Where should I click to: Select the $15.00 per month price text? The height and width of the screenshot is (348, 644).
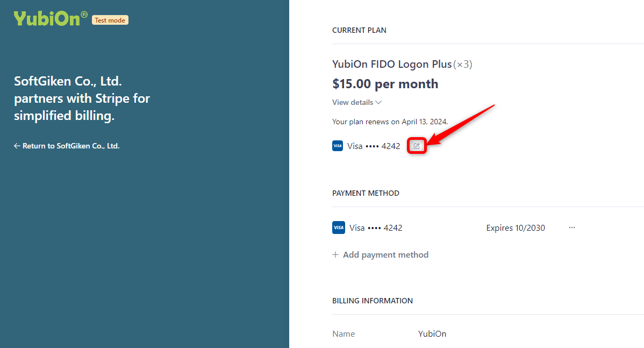385,84
